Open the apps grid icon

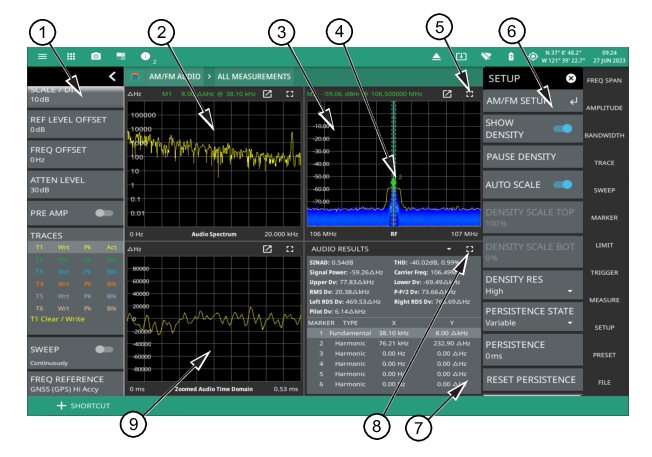pos(70,57)
